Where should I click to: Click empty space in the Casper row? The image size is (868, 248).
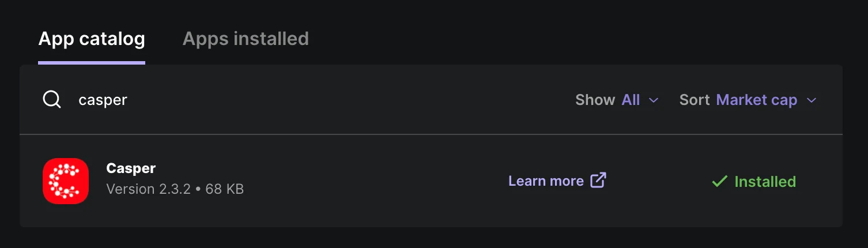pos(375,181)
